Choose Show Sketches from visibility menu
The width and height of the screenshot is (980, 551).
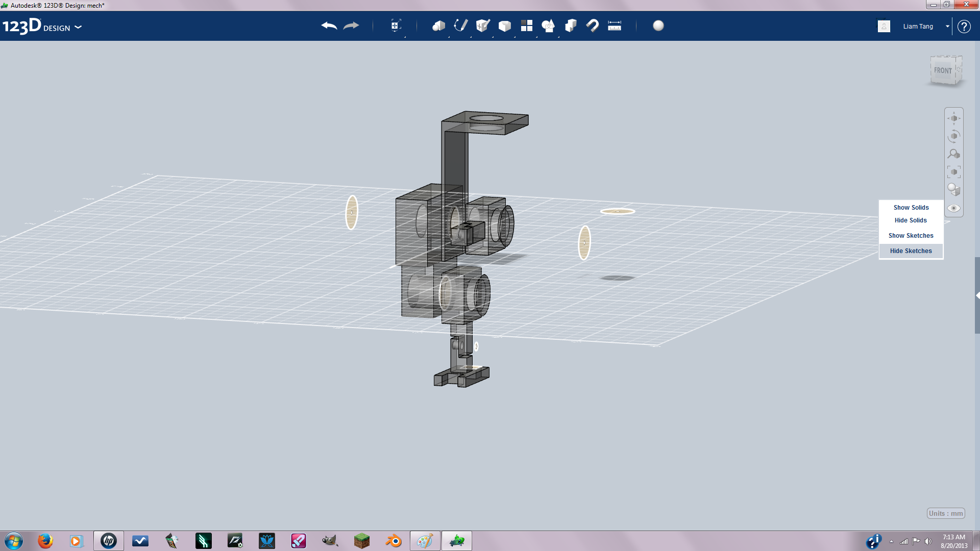(x=911, y=236)
